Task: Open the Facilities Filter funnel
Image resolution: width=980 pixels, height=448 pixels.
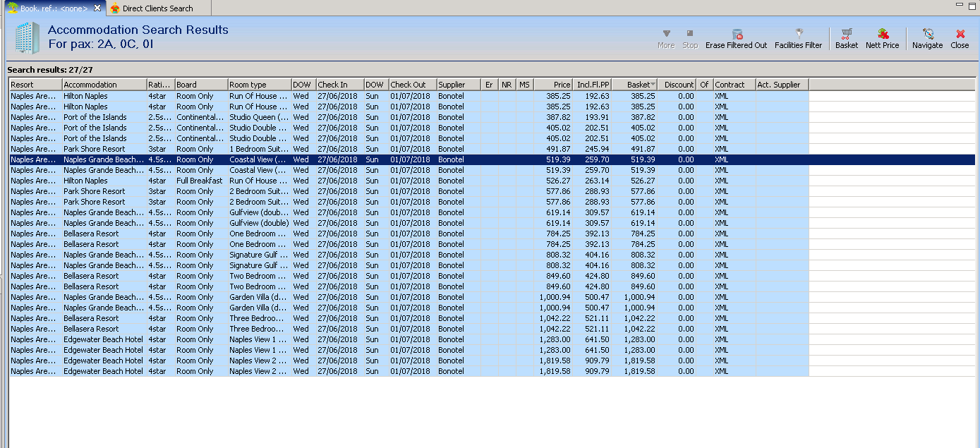Action: (799, 34)
